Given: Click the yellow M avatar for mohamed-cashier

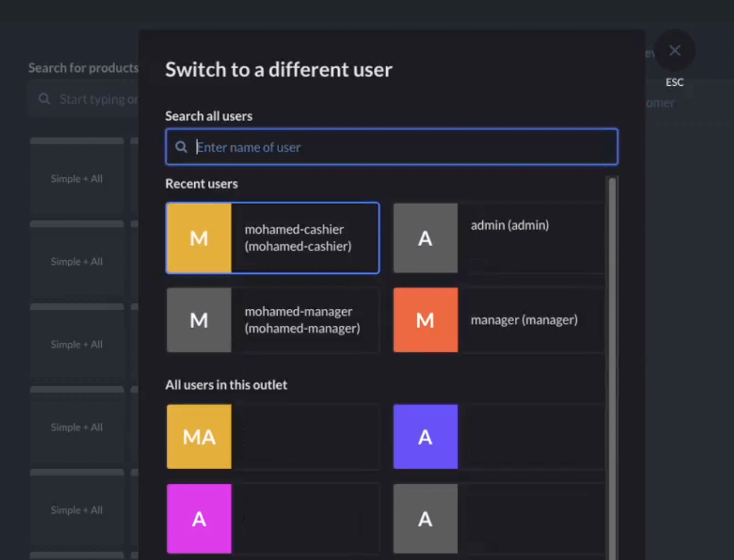Looking at the screenshot, I should tap(199, 238).
